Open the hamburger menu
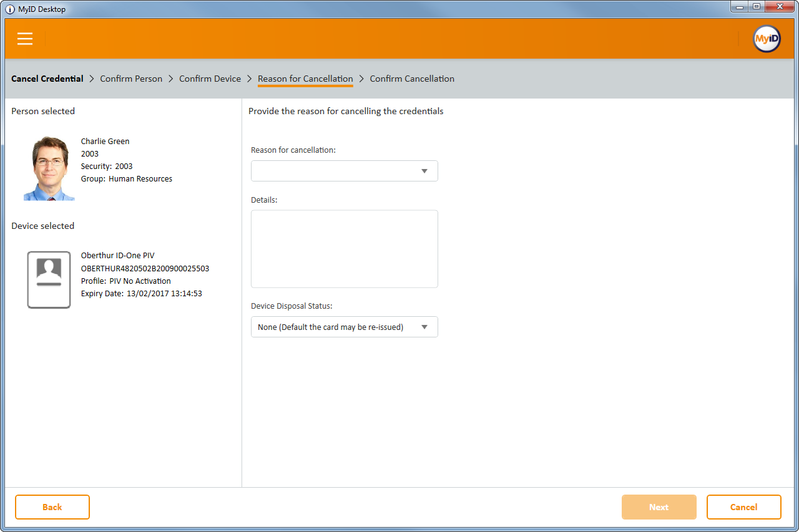 [25, 39]
